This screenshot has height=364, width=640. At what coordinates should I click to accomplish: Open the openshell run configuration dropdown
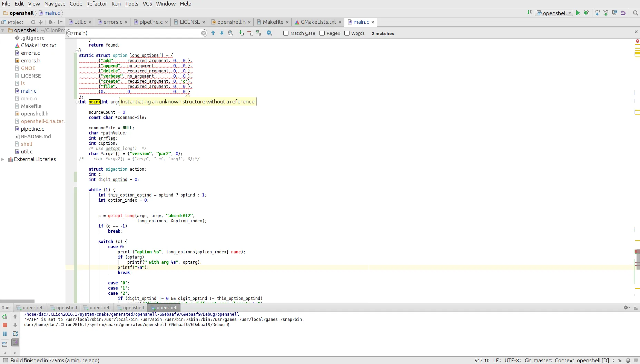554,13
